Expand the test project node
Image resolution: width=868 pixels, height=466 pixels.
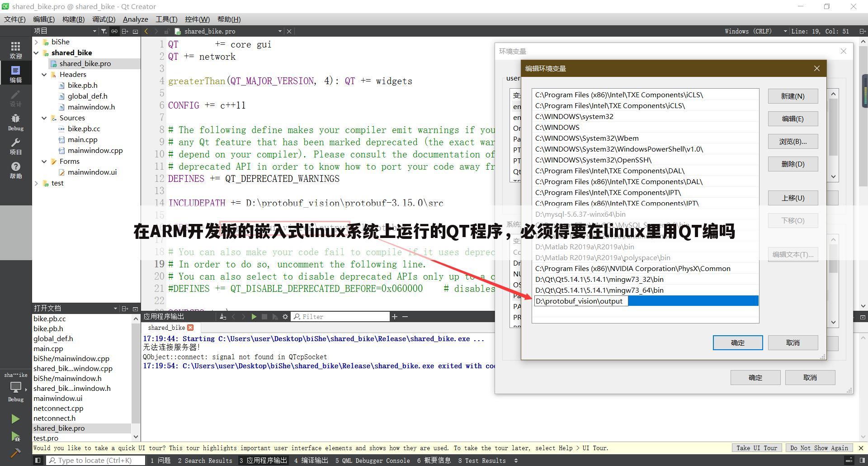tap(36, 183)
